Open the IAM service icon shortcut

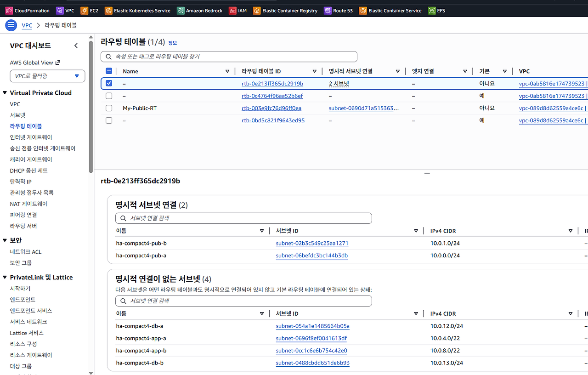[x=233, y=11]
